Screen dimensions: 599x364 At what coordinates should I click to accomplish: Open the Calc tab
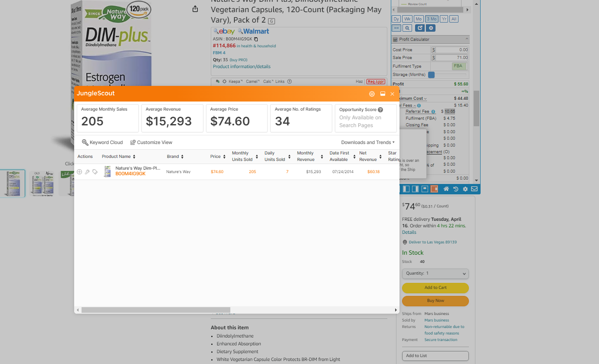268,82
